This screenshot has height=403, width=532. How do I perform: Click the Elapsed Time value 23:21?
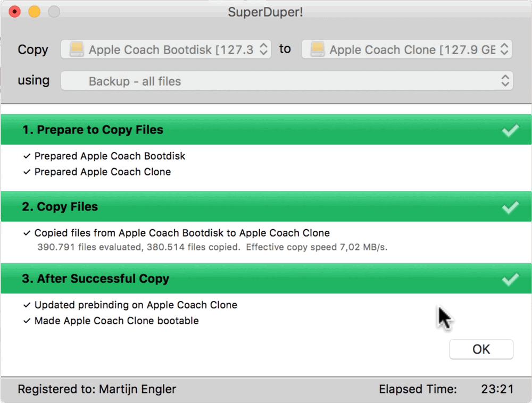pyautogui.click(x=497, y=389)
